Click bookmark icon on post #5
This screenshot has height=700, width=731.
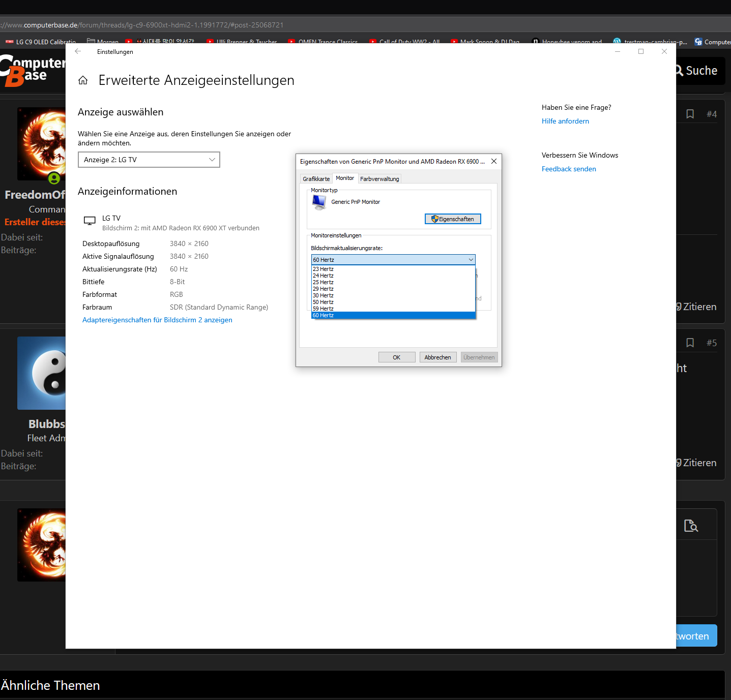coord(690,343)
